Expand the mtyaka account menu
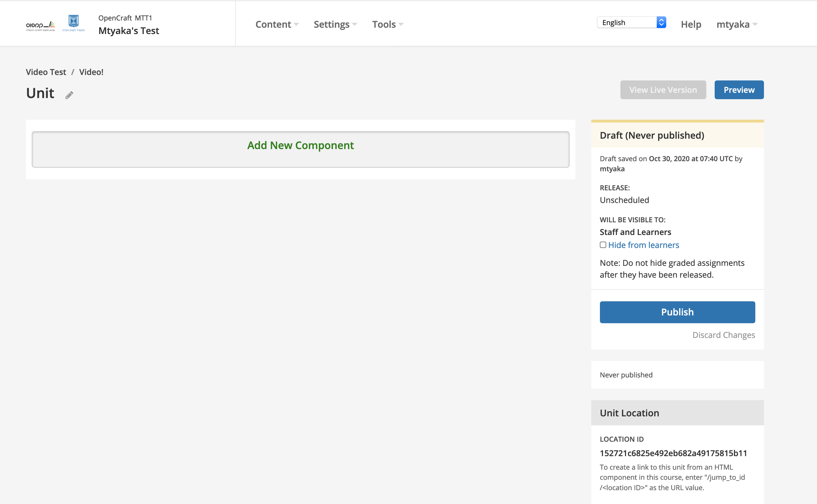 (737, 24)
